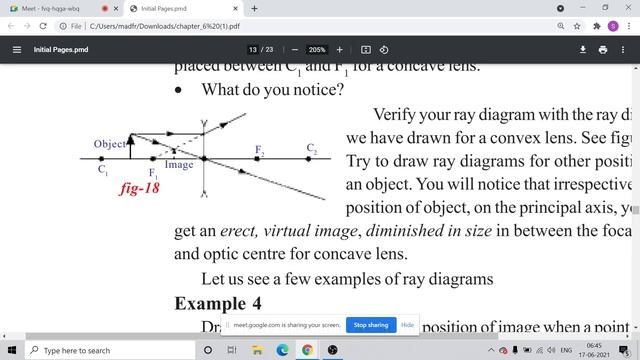Close the Meet tab
This screenshot has height=360, width=640.
point(116,8)
